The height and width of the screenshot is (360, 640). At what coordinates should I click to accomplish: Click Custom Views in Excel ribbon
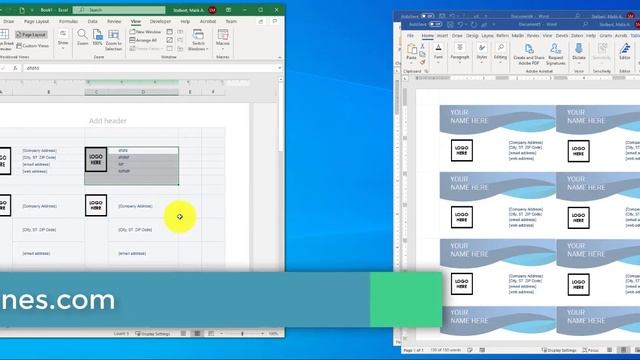(33, 46)
